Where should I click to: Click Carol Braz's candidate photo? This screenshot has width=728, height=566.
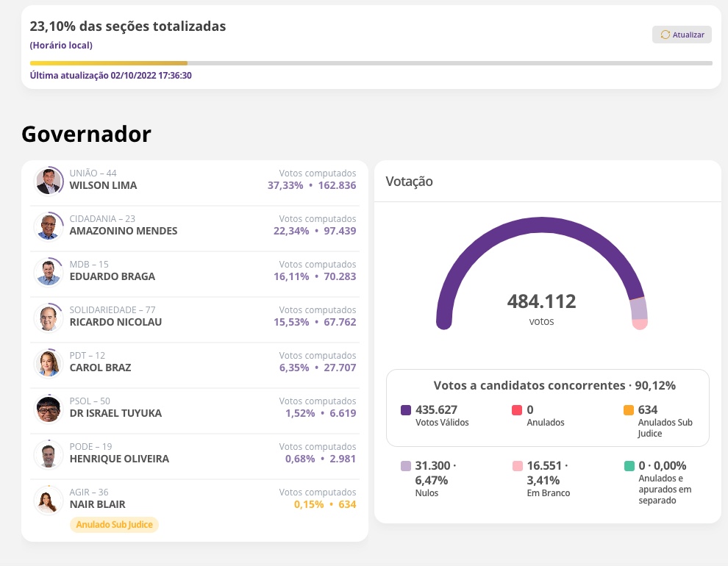tap(49, 363)
